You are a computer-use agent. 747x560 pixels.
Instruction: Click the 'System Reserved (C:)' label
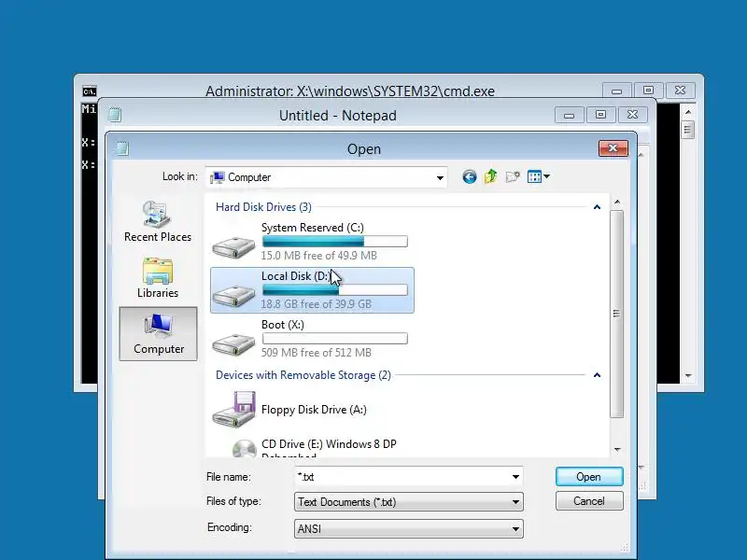[x=313, y=228]
